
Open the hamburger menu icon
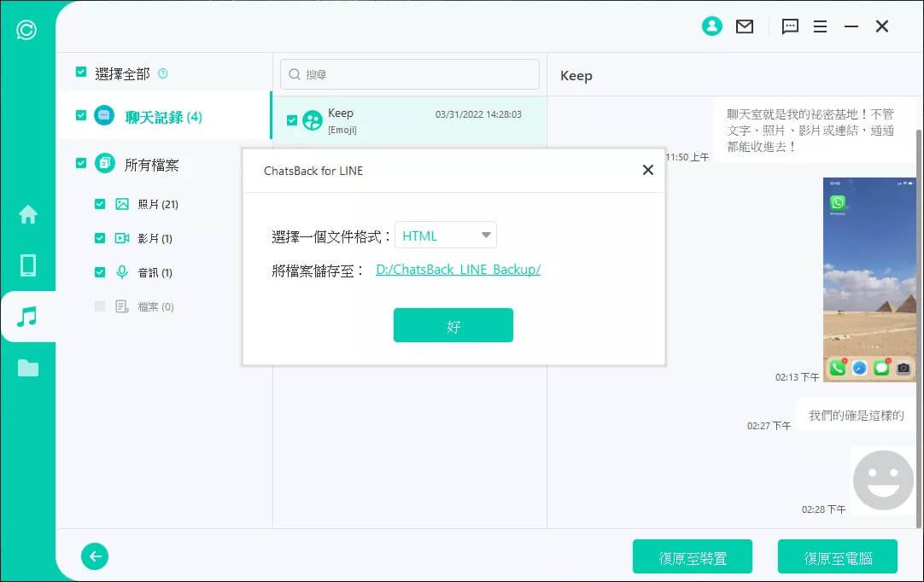[820, 26]
